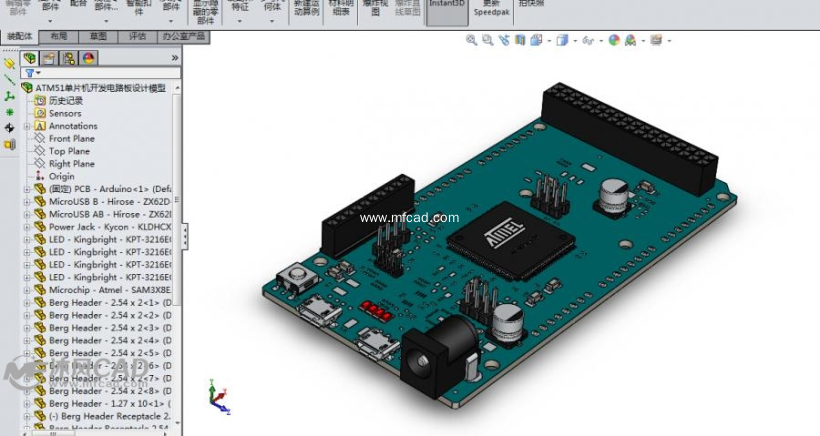Click the black arrows icon in left strip
820x436 pixels.
(9, 128)
